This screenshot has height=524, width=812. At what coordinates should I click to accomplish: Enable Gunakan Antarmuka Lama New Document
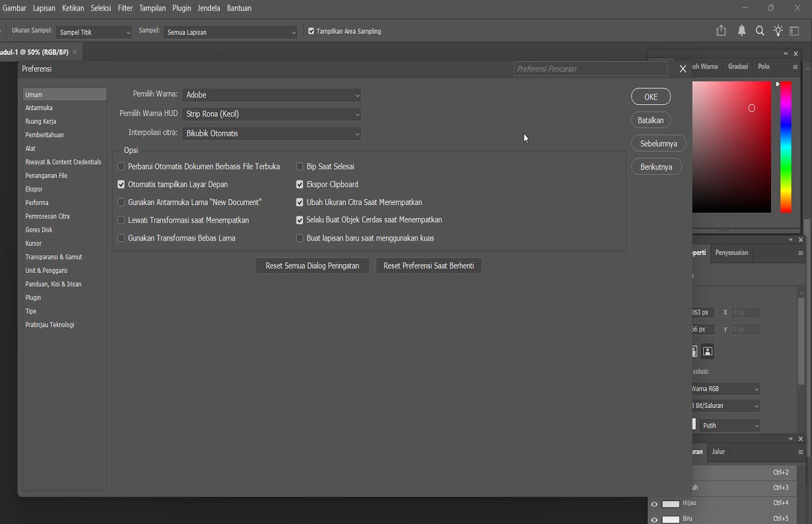coord(121,202)
